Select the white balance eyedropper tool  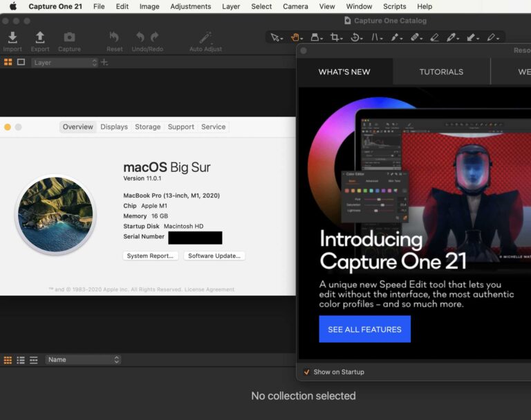coord(451,37)
